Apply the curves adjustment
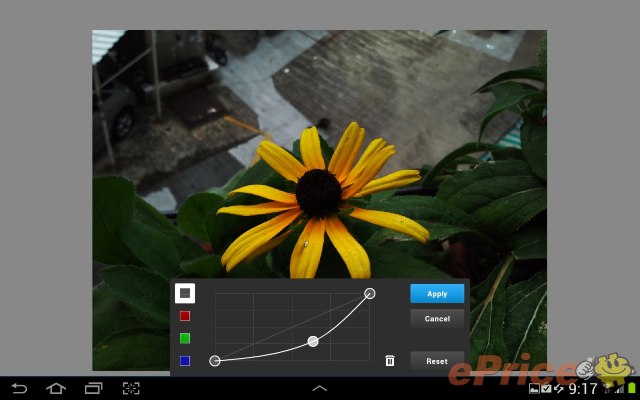The height and width of the screenshot is (400, 640). (x=437, y=294)
